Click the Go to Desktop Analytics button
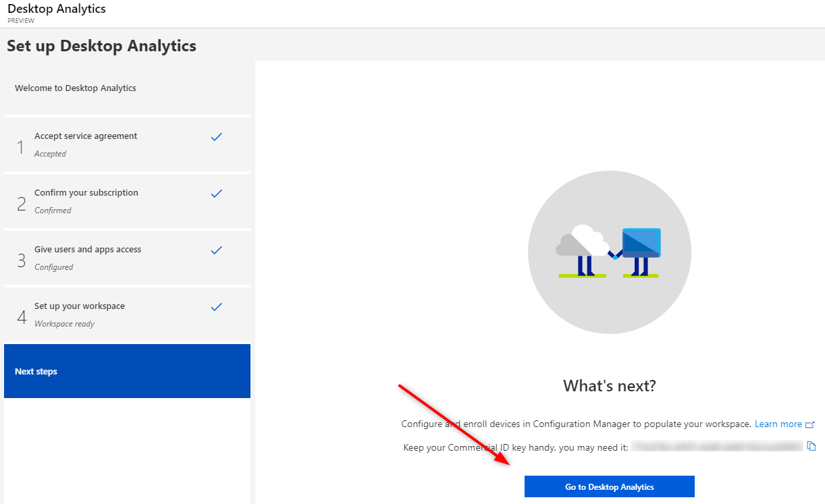 tap(609, 486)
